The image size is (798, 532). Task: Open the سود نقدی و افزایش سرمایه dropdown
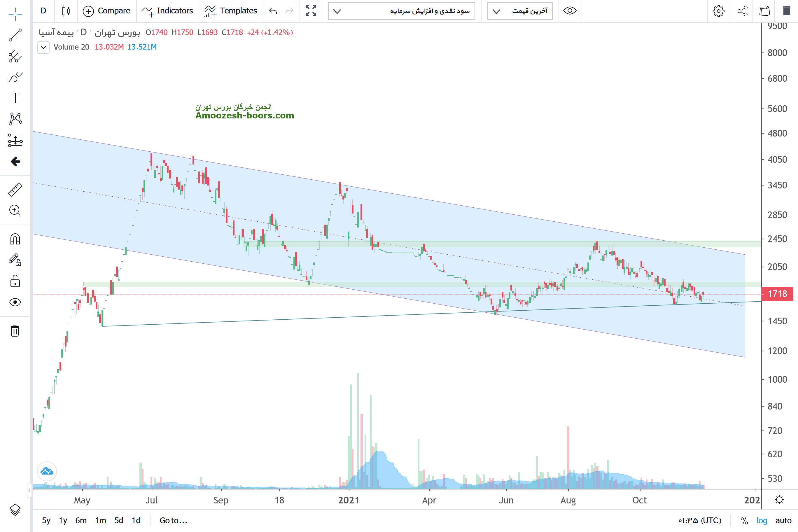point(401,11)
